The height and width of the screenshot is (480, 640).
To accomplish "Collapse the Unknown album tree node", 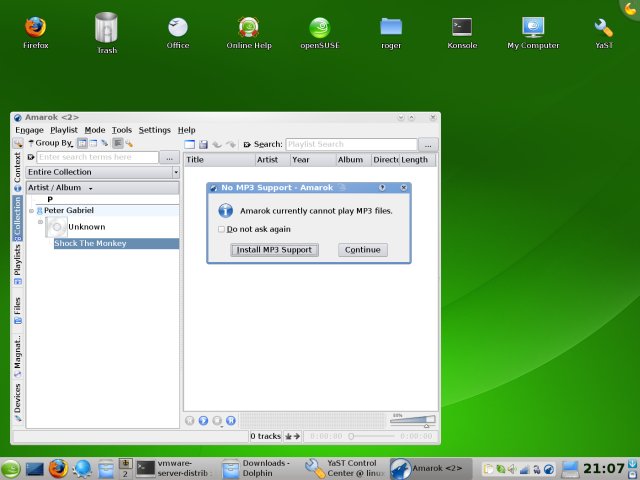I will pyautogui.click(x=40, y=222).
